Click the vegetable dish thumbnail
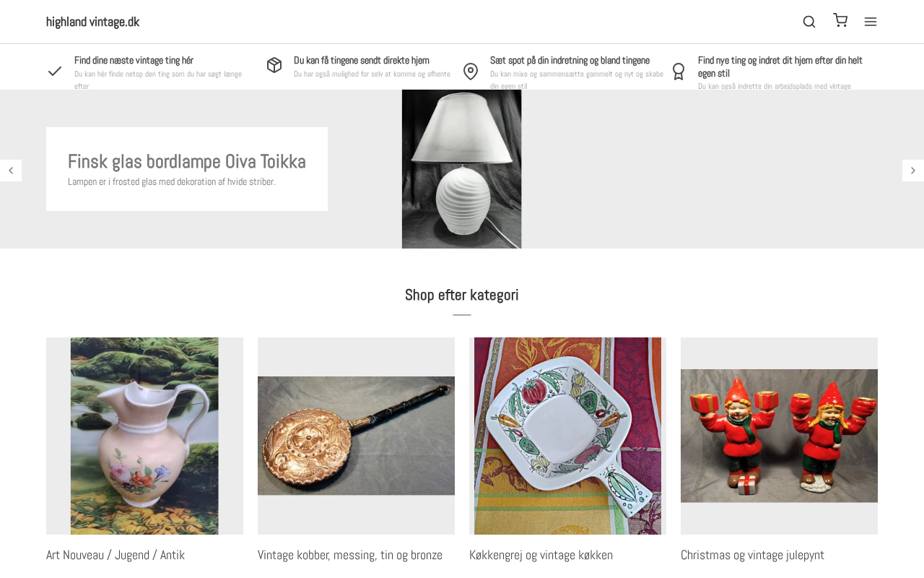Viewport: 924px width, 578px height. (567, 436)
